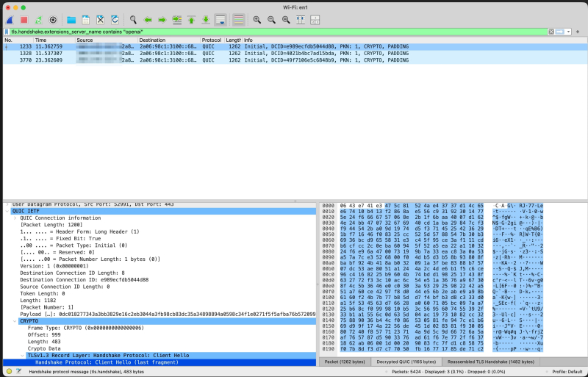588x377 pixels.
Task: Sort by the Time column header
Action: (54, 40)
